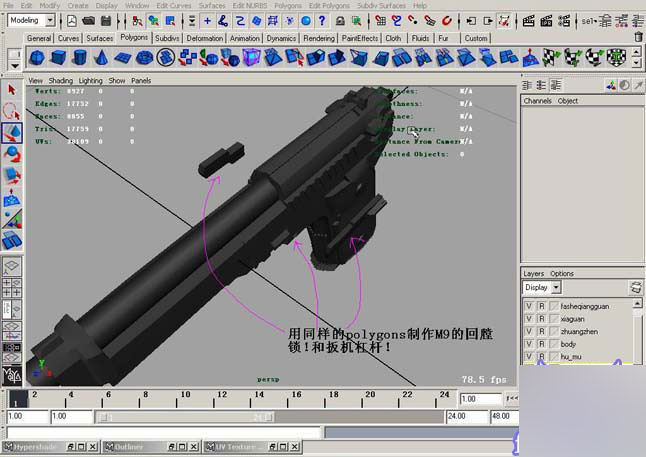This screenshot has width=646, height=457.
Task: Click the animation end time field 48.00
Action: 504,417
